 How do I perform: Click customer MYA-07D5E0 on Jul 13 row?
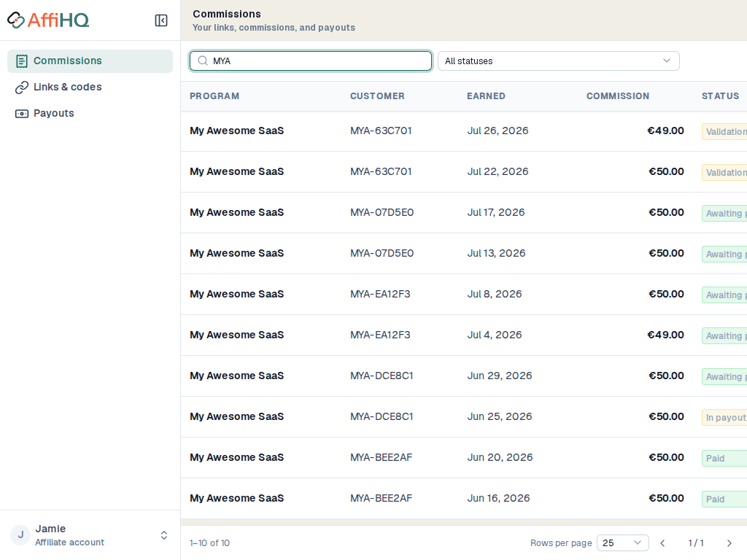(382, 253)
